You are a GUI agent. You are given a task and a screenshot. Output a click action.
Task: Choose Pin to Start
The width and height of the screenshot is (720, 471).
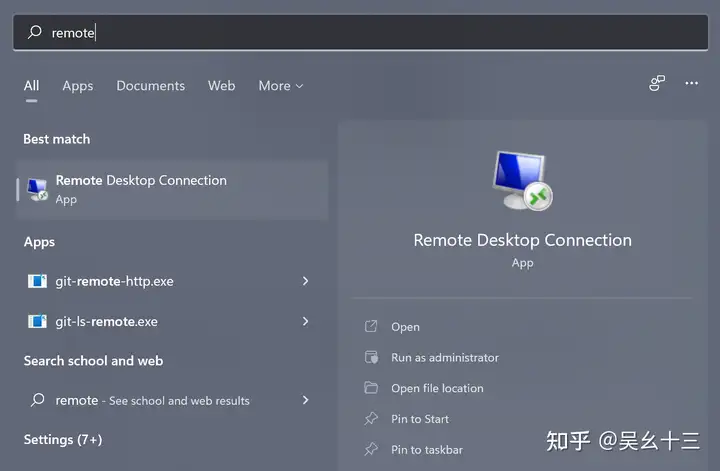(420, 419)
